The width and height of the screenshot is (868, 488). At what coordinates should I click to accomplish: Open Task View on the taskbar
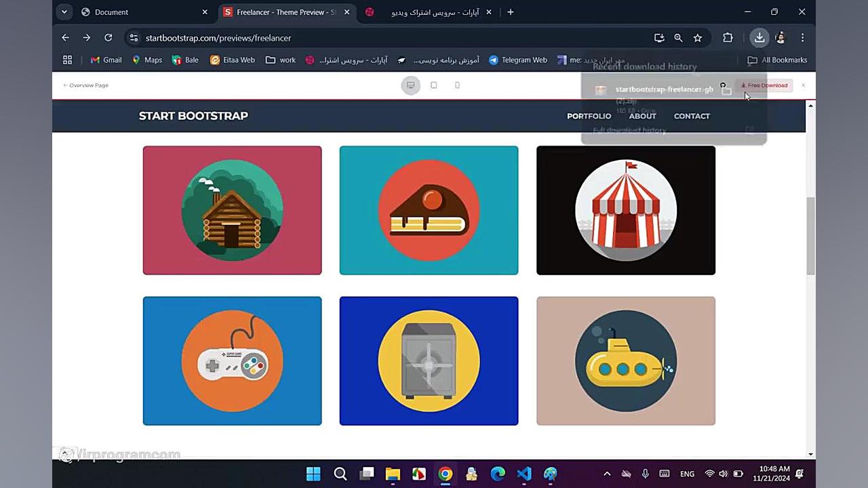(367, 474)
